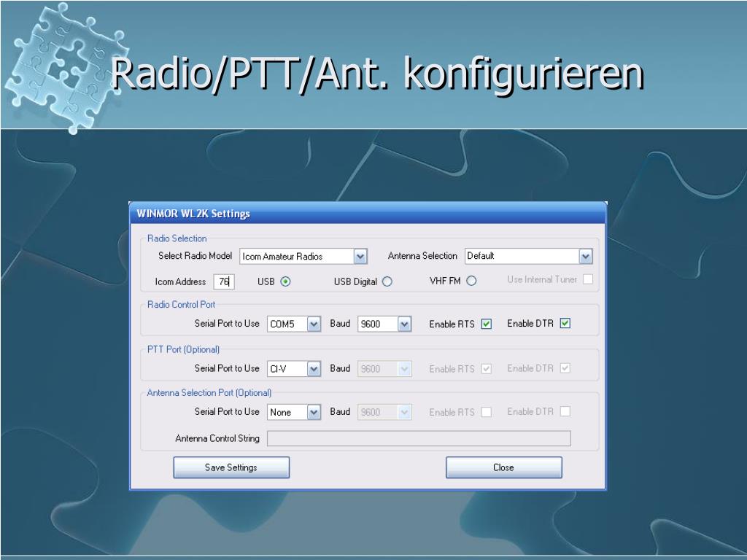Toggle the Use Internal Tuner checkbox
747x560 pixels.
(x=589, y=279)
